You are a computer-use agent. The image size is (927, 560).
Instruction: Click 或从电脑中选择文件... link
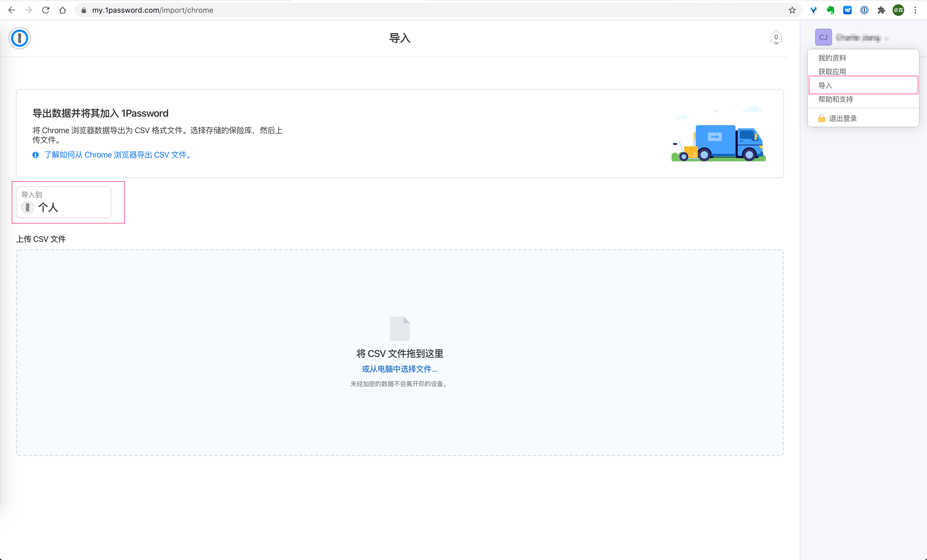click(x=400, y=369)
